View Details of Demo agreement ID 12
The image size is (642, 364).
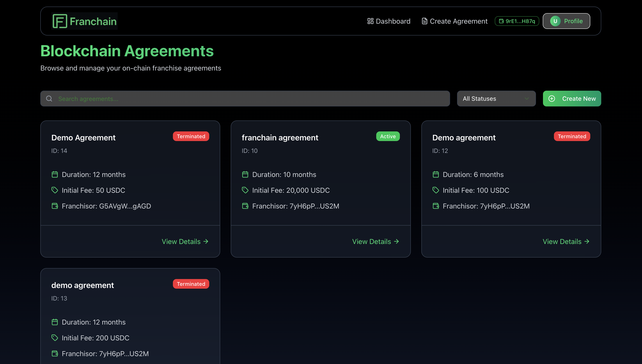pyautogui.click(x=566, y=241)
